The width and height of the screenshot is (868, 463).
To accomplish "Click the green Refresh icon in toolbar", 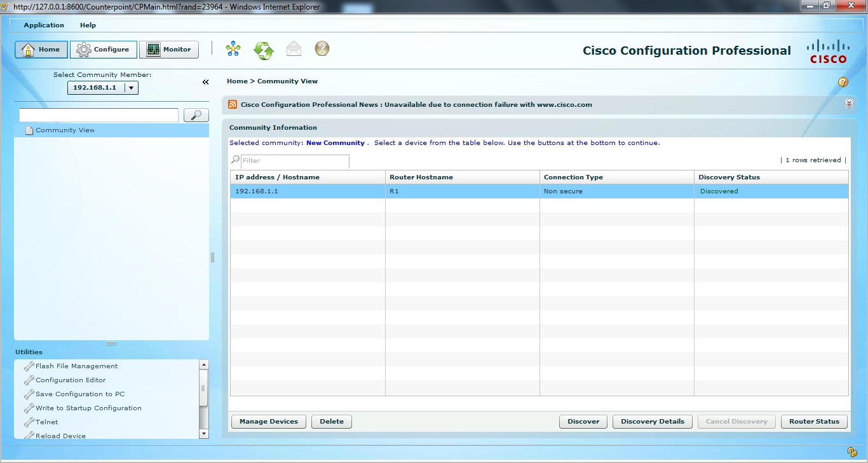I will (263, 49).
